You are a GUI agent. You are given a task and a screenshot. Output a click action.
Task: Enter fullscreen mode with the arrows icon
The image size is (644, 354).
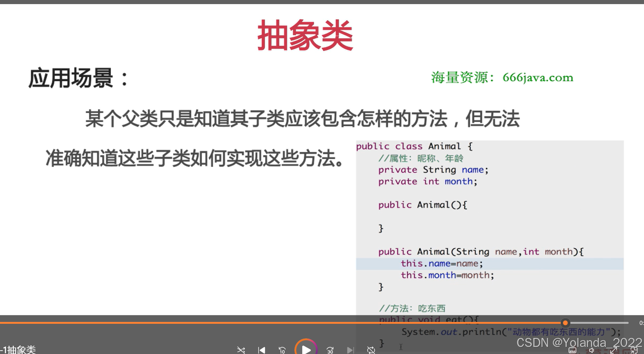pyautogui.click(x=613, y=350)
